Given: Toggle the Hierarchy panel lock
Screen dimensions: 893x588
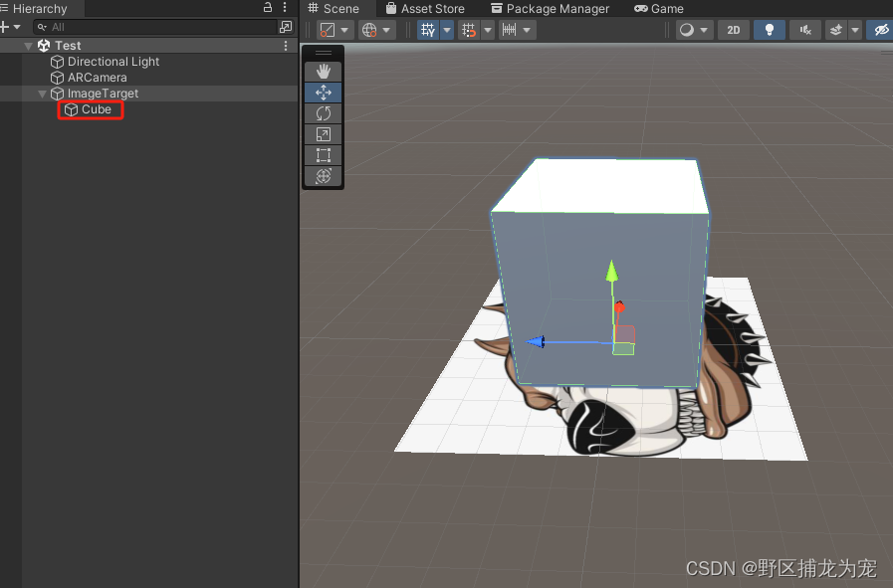Looking at the screenshot, I should (x=268, y=7).
